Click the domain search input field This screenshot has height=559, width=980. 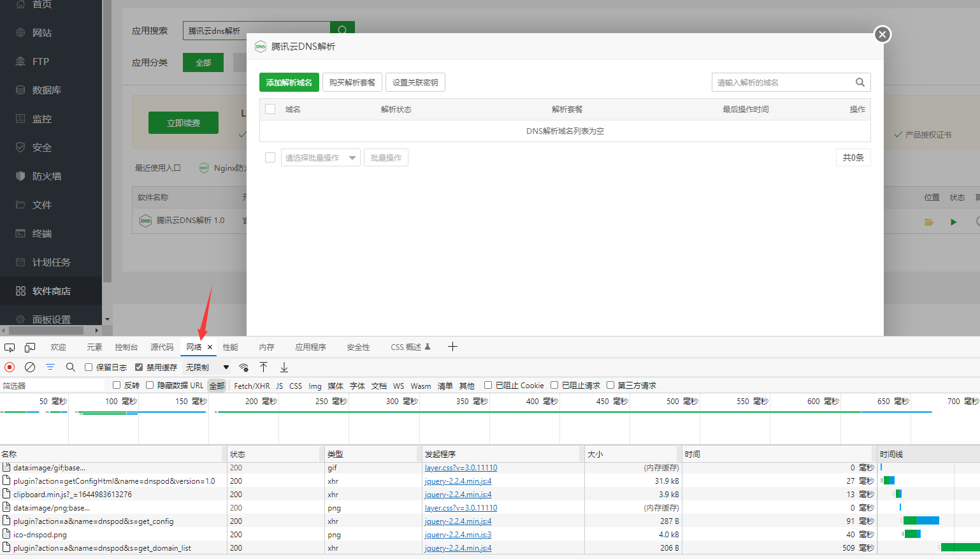tap(782, 82)
